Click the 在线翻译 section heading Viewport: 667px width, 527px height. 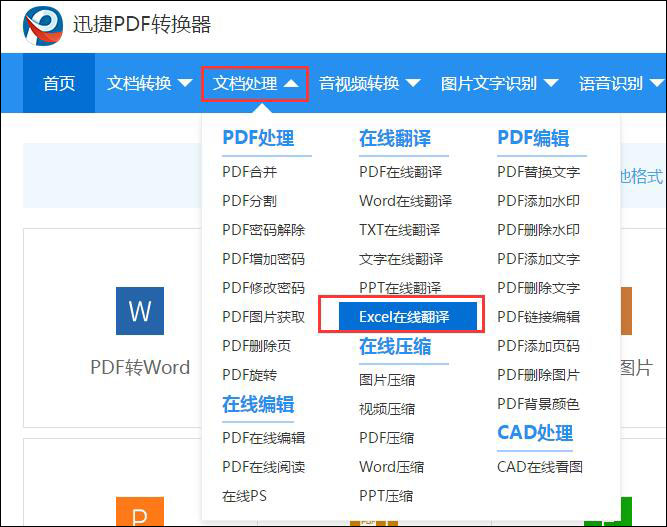[x=395, y=138]
